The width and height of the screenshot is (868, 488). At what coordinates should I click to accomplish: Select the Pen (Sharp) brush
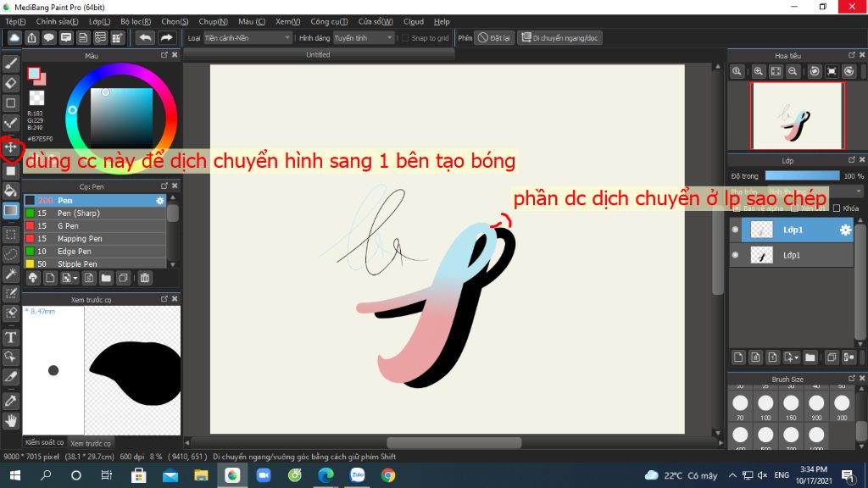95,213
